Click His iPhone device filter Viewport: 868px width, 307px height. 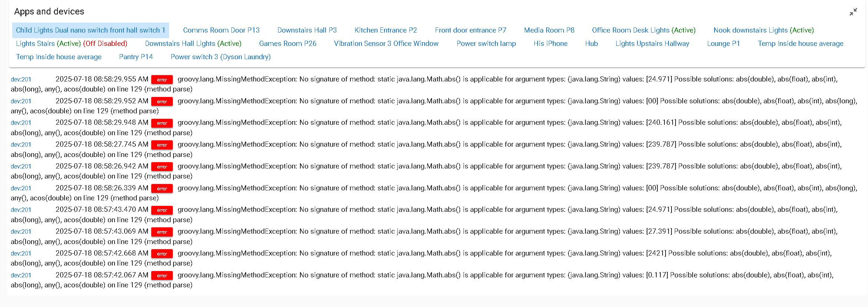550,44
